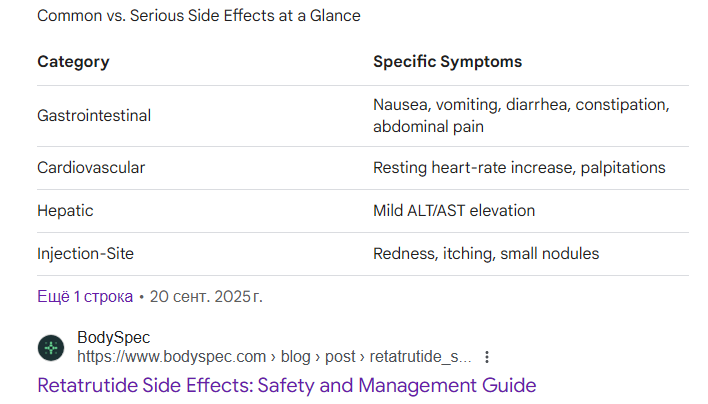Select the "Hepatic" category cell

65,211
